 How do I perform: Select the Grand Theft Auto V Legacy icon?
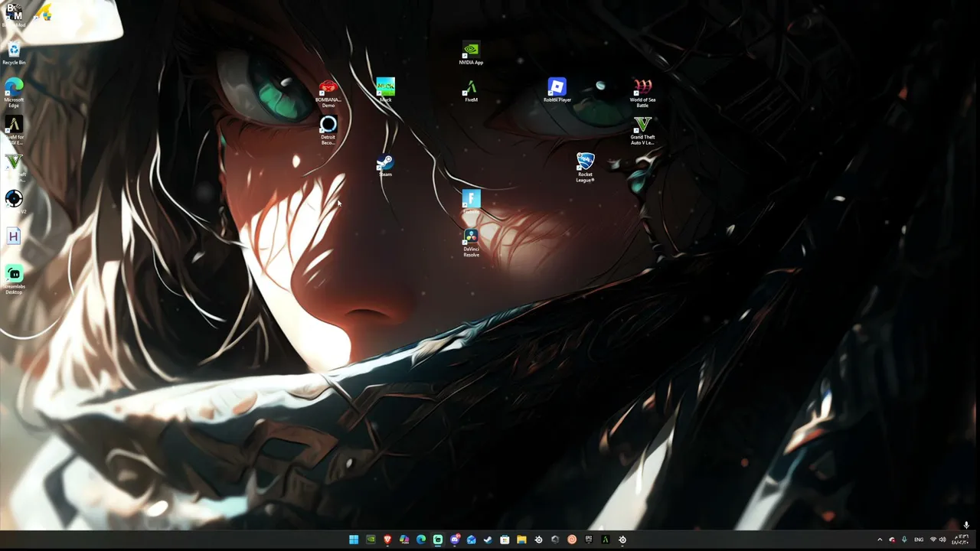pos(642,130)
